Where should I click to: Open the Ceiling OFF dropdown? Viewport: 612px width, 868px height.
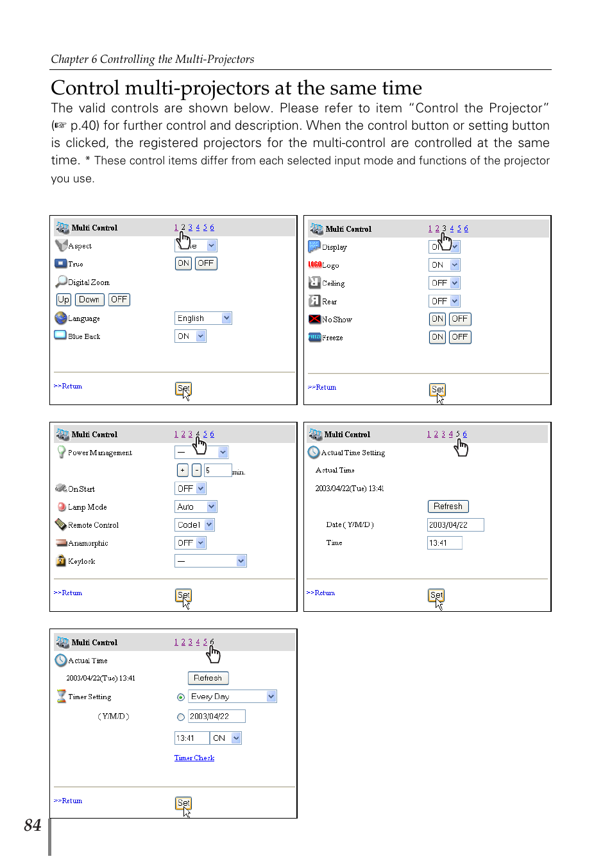pyautogui.click(x=445, y=282)
